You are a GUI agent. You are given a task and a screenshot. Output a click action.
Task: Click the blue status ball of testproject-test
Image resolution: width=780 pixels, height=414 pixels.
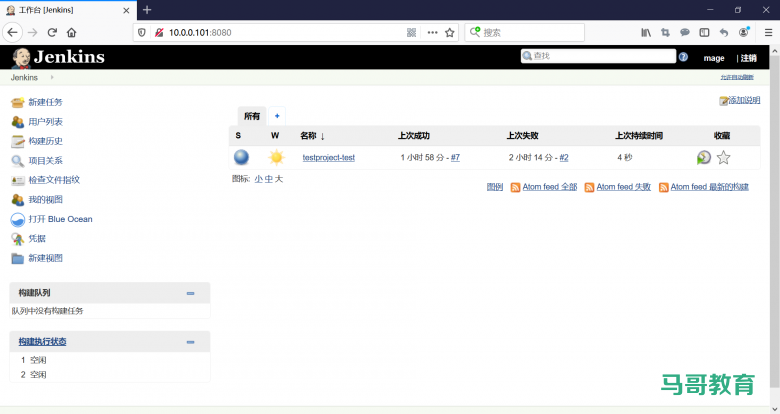pos(241,157)
